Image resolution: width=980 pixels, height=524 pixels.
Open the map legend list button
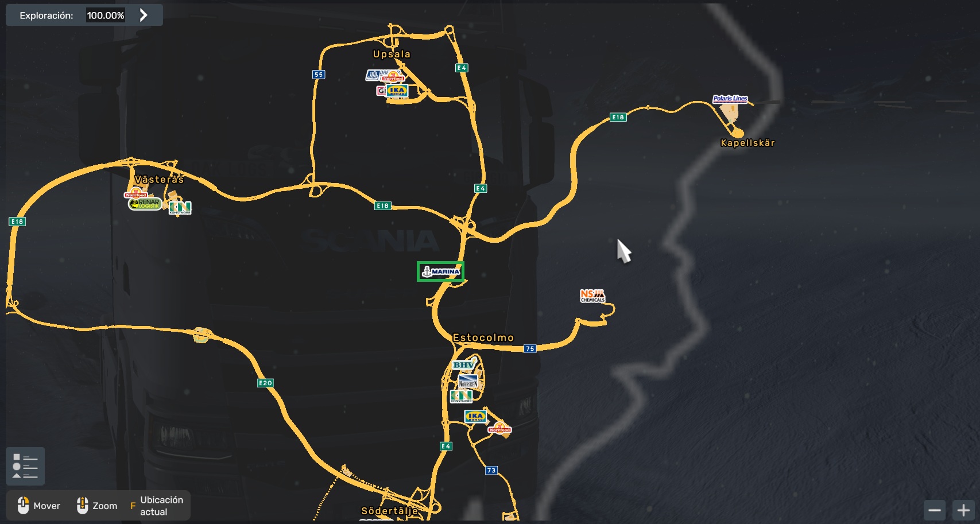[x=25, y=466]
